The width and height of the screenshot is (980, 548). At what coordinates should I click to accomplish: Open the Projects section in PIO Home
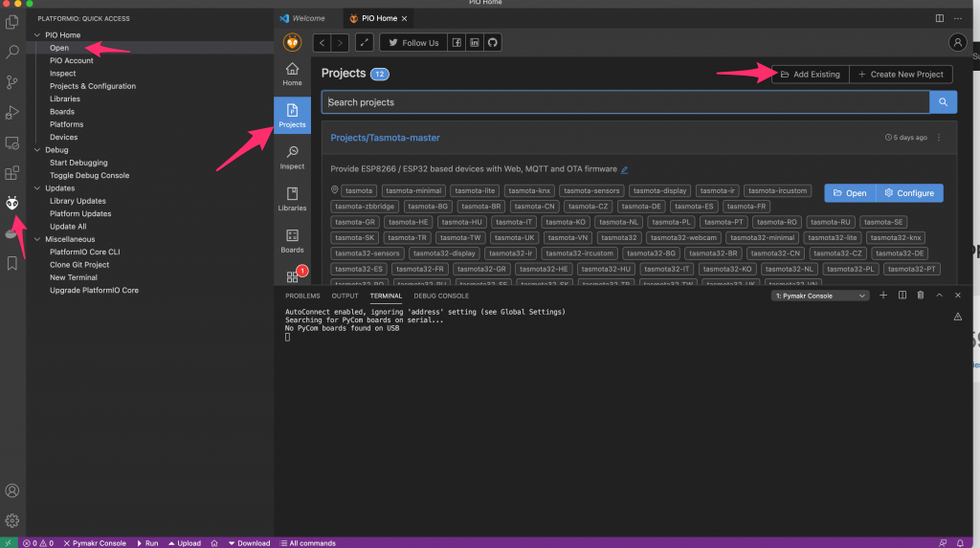pyautogui.click(x=292, y=116)
